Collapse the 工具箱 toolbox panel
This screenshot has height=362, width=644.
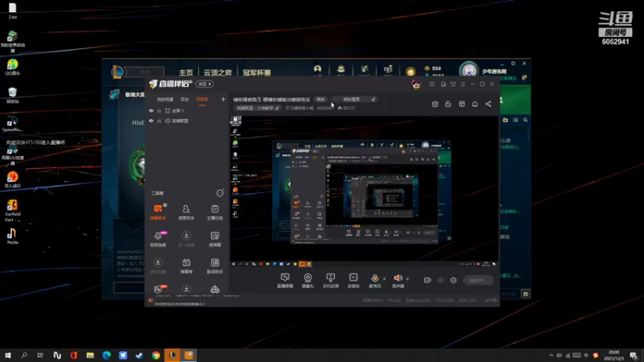220,193
